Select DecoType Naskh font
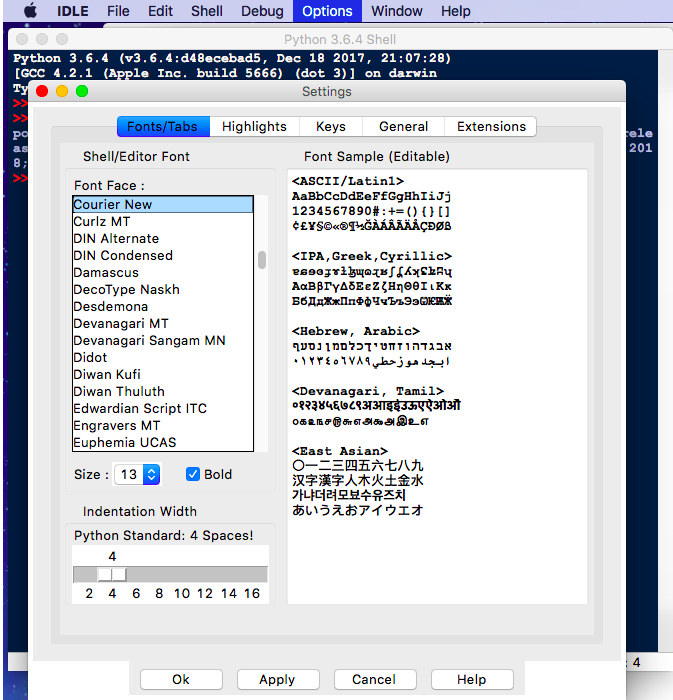673x700 pixels. pos(163,289)
